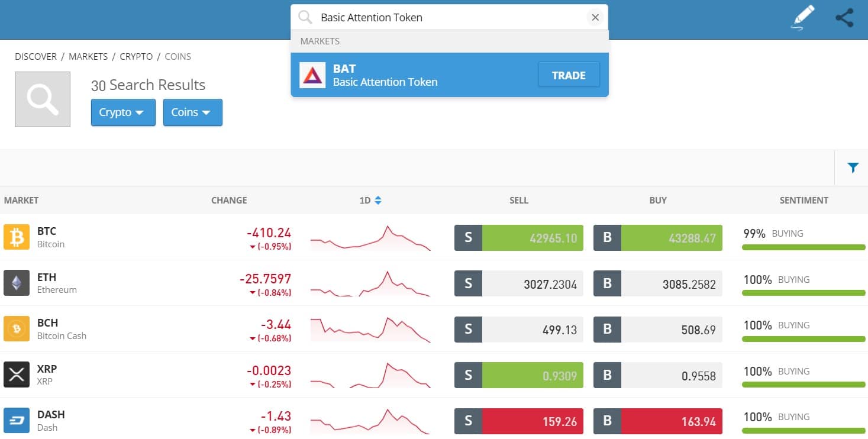Viewport: 868px width, 439px height.
Task: Sell BTC at 42965.10
Action: pos(533,238)
